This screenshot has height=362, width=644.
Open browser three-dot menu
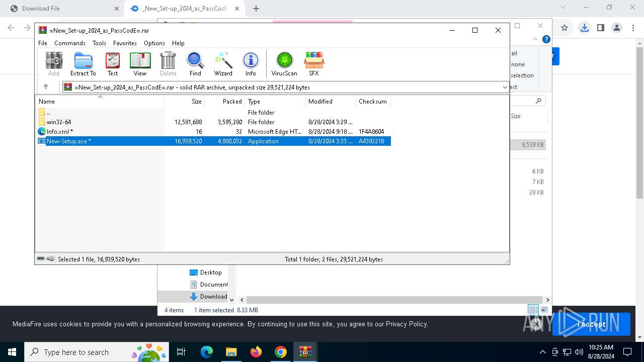[x=633, y=28]
